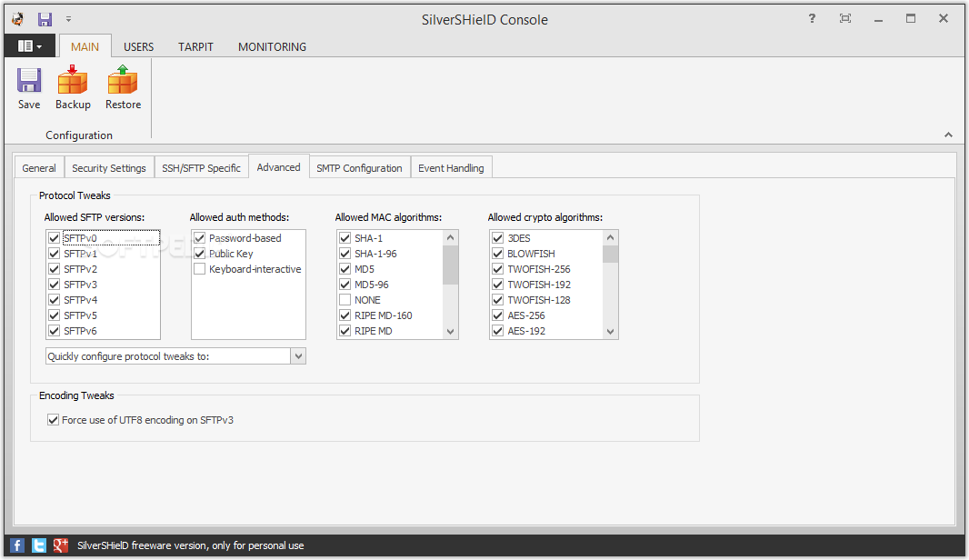Uncheck the SHA-1 MAC algorithm
The height and width of the screenshot is (560, 969).
pyautogui.click(x=345, y=238)
